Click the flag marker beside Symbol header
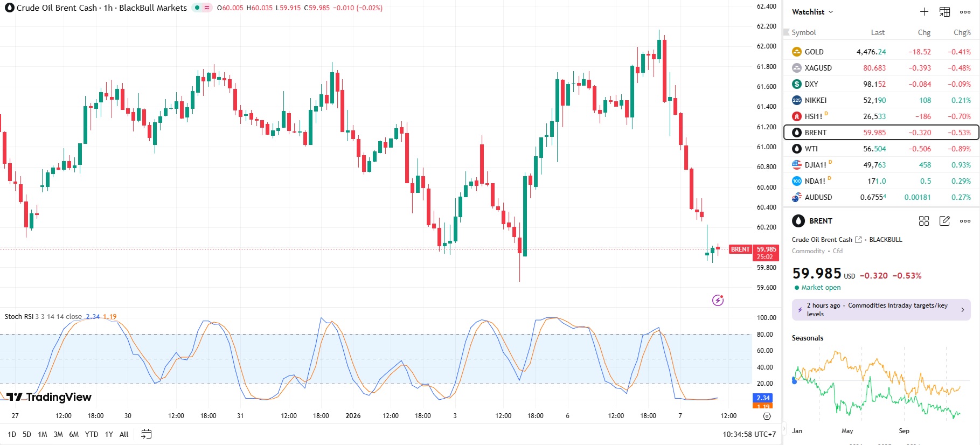 point(787,32)
